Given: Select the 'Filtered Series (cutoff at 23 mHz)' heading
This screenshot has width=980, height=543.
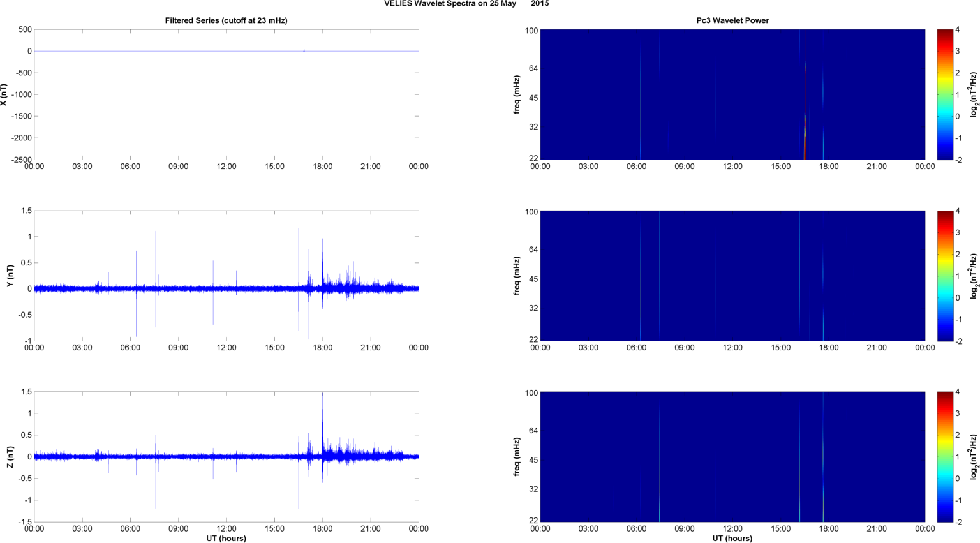Looking at the screenshot, I should tap(226, 20).
